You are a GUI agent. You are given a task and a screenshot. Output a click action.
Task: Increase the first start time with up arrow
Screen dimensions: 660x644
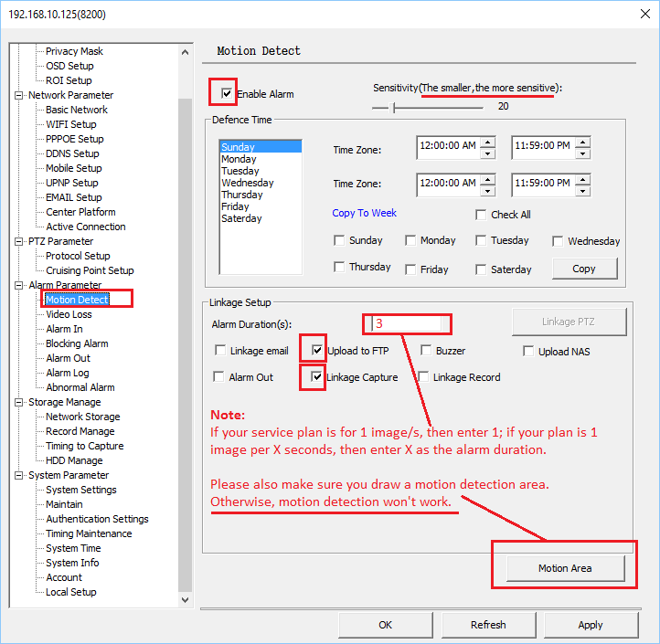[488, 142]
